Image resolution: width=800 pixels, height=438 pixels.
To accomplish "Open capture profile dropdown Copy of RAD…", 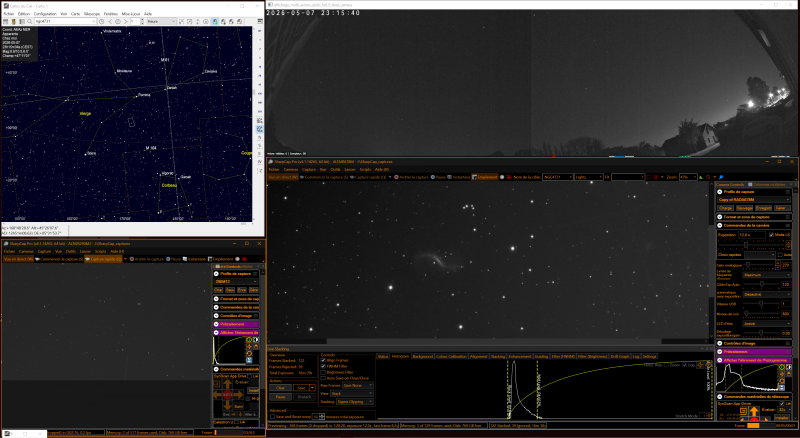I will pyautogui.click(x=754, y=200).
